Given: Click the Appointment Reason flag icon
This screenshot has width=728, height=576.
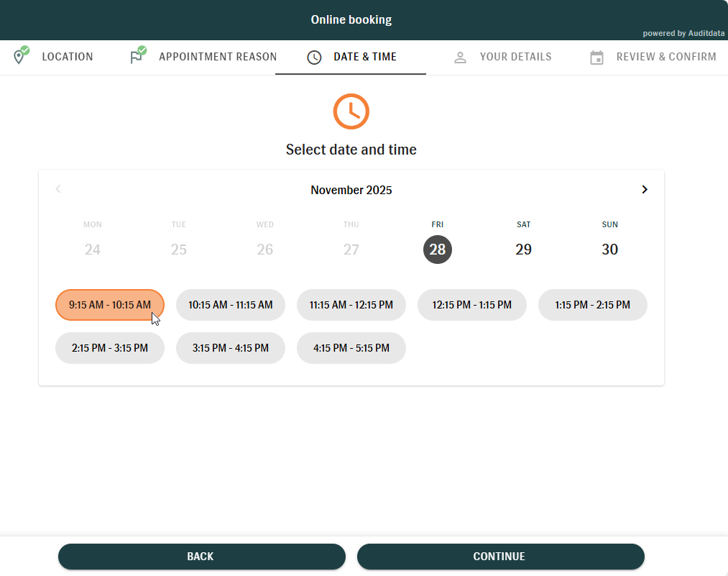Looking at the screenshot, I should [137, 57].
